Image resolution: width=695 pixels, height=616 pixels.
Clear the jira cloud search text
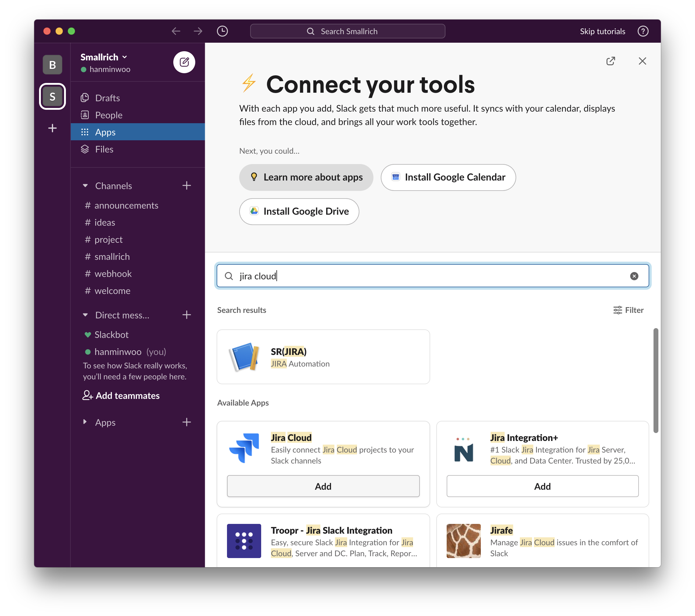[634, 276]
